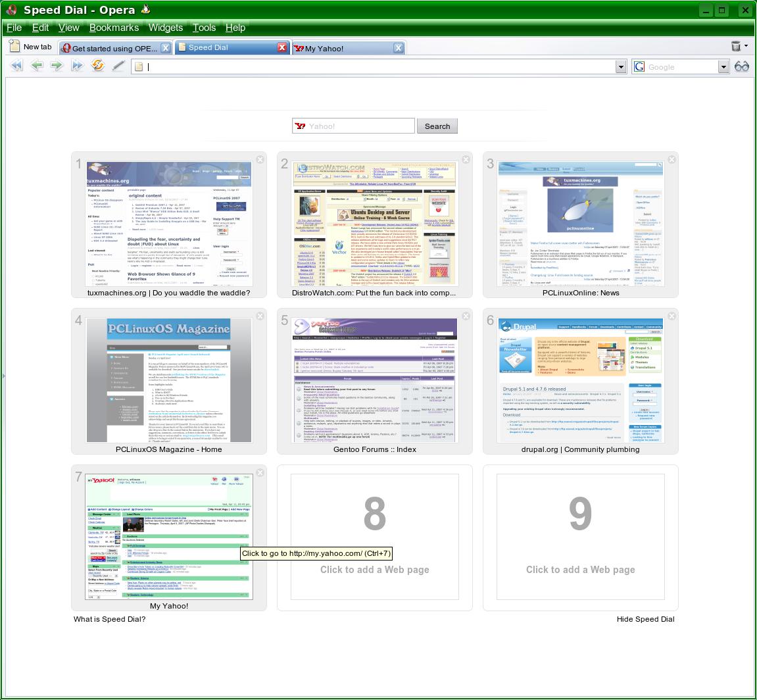This screenshot has height=700, width=757.
Task: Open the Tools menu
Action: (x=205, y=28)
